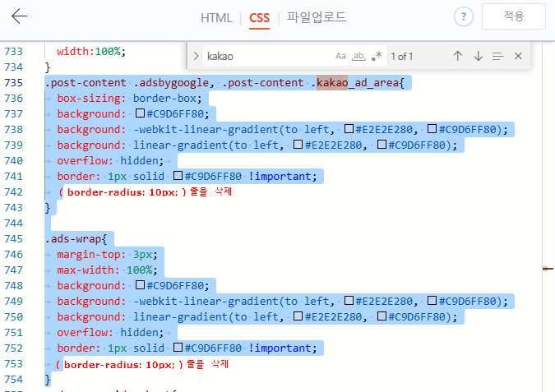This screenshot has height=392, width=555.
Task: Open #C9D6FF80 swatch on line 749
Action: pyautogui.click(x=432, y=300)
